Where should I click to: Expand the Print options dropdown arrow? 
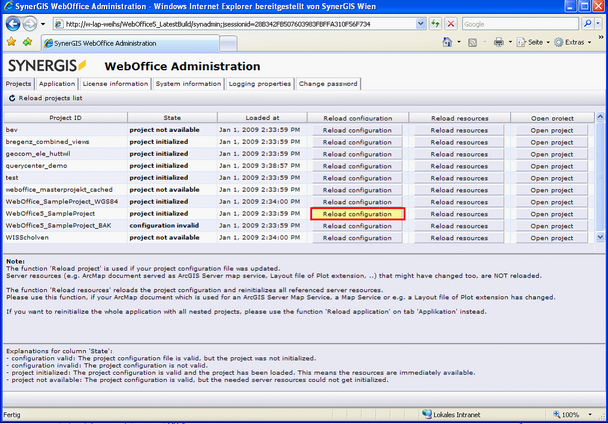(x=510, y=42)
